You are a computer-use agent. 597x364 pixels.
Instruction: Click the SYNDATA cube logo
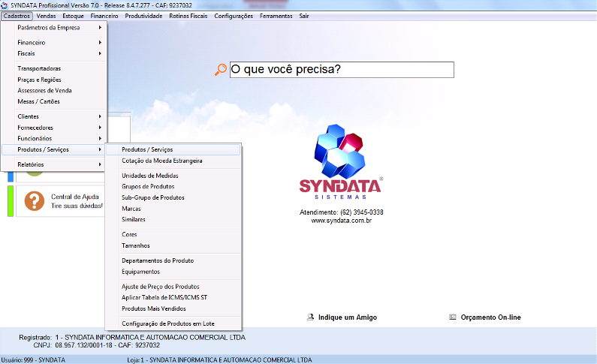point(339,152)
